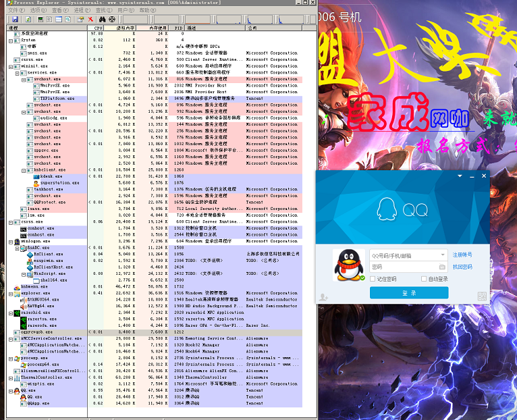517x420 pixels.
Task: Open the 查找(I) menu
Action: (x=104, y=10)
